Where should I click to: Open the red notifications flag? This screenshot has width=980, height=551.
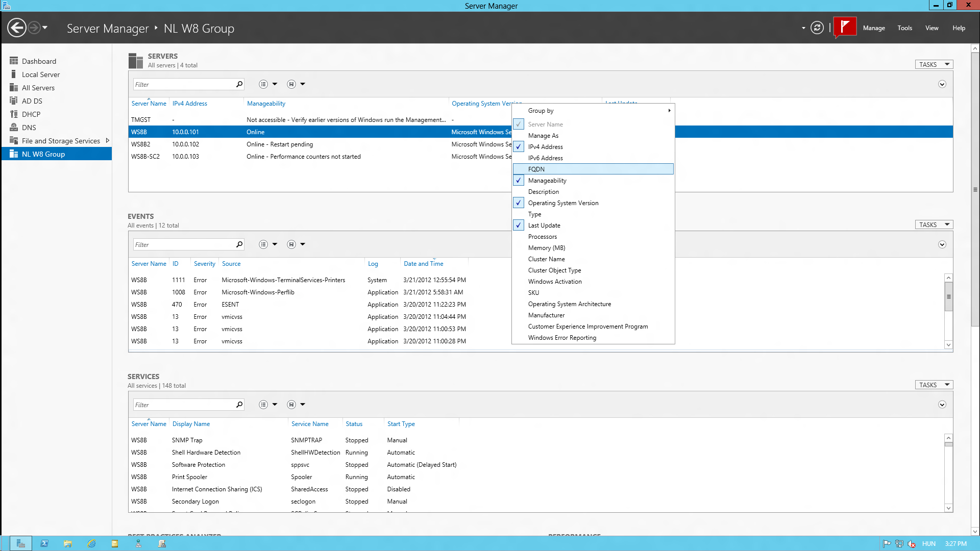(x=845, y=27)
